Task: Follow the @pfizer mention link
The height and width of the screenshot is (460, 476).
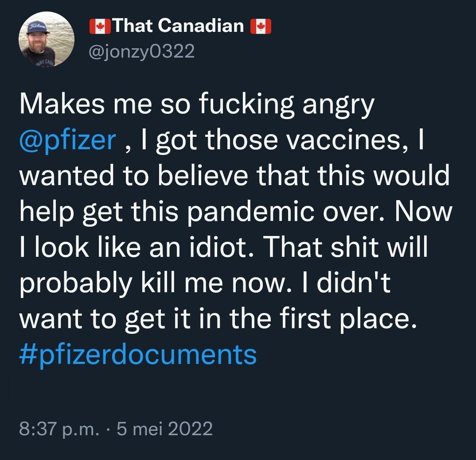Action: (68, 141)
